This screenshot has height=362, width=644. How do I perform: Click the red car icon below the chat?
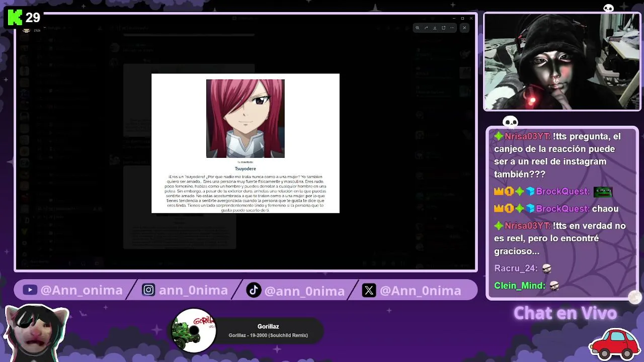click(614, 343)
